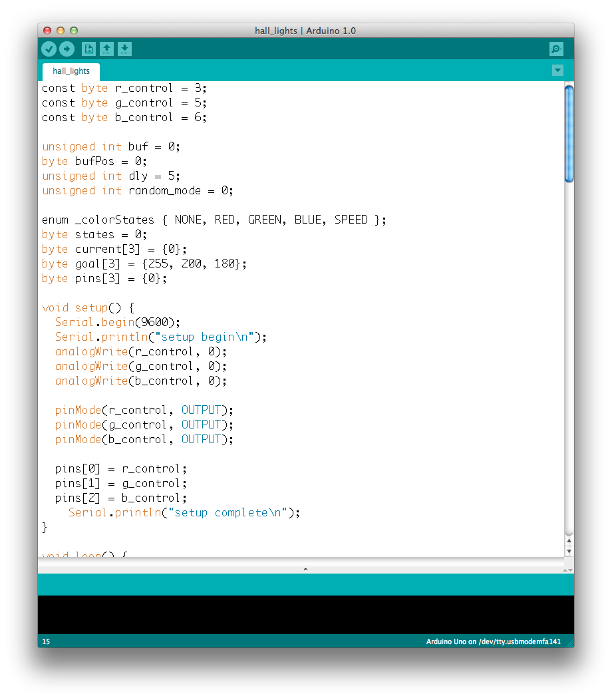612x700 pixels.
Task: Click the 'setup complete' println line
Action: coord(184,513)
